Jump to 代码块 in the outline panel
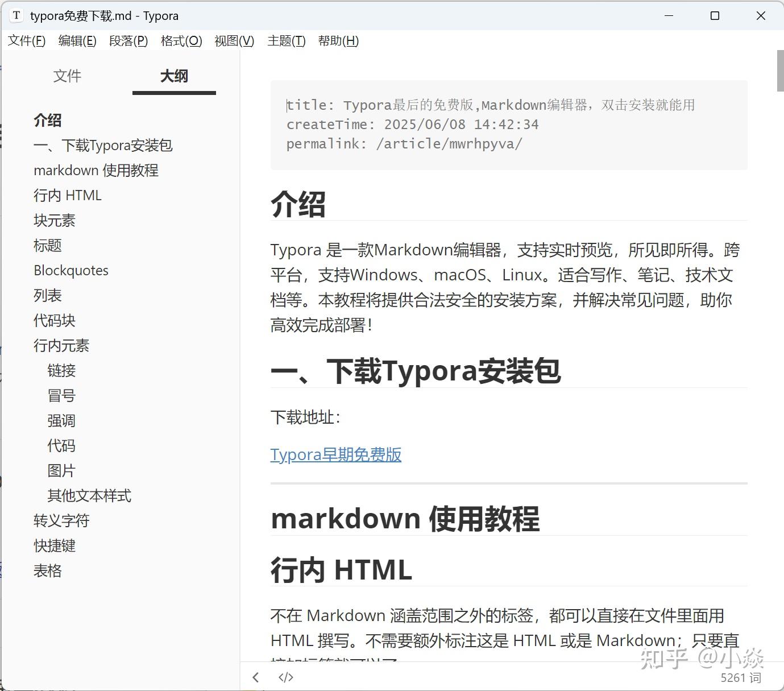The height and width of the screenshot is (691, 784). (54, 320)
